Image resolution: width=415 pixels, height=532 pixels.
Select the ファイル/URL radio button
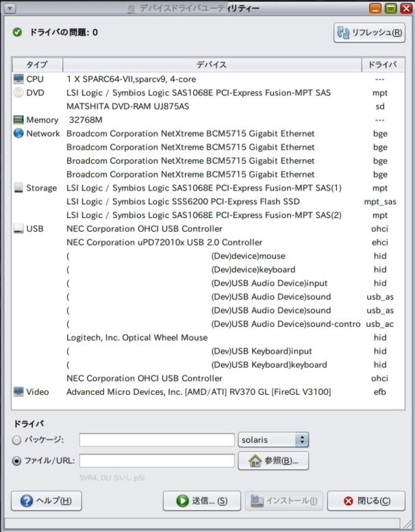click(16, 461)
